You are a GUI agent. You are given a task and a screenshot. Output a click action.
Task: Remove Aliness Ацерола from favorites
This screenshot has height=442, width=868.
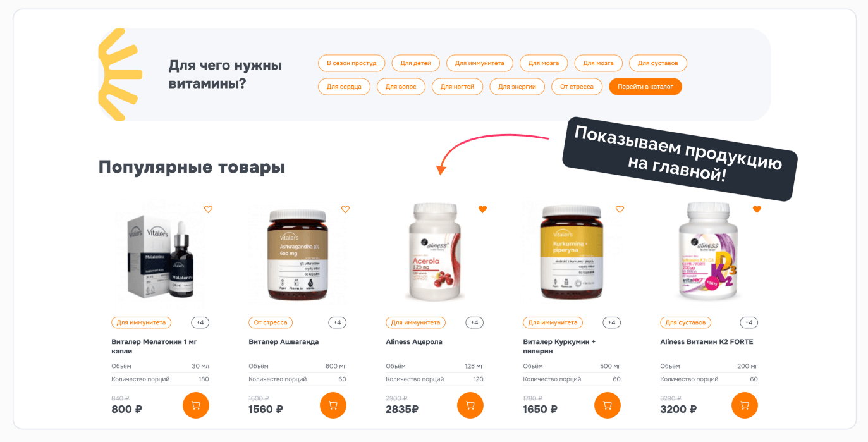[x=483, y=209]
